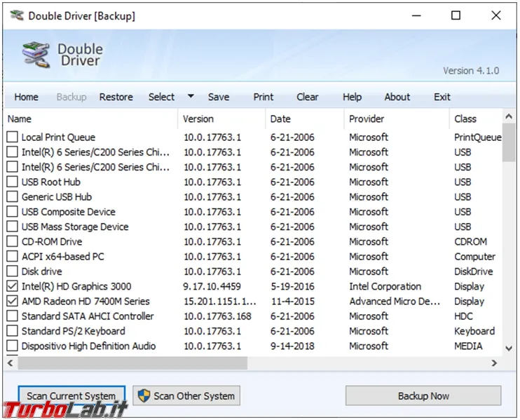This screenshot has width=520, height=420.
Task: Click Print in the toolbar
Action: click(x=264, y=97)
